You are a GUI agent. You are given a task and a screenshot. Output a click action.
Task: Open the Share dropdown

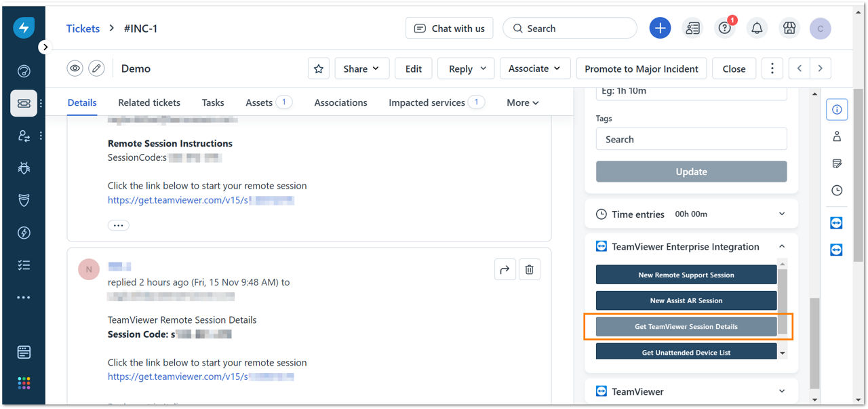362,69
